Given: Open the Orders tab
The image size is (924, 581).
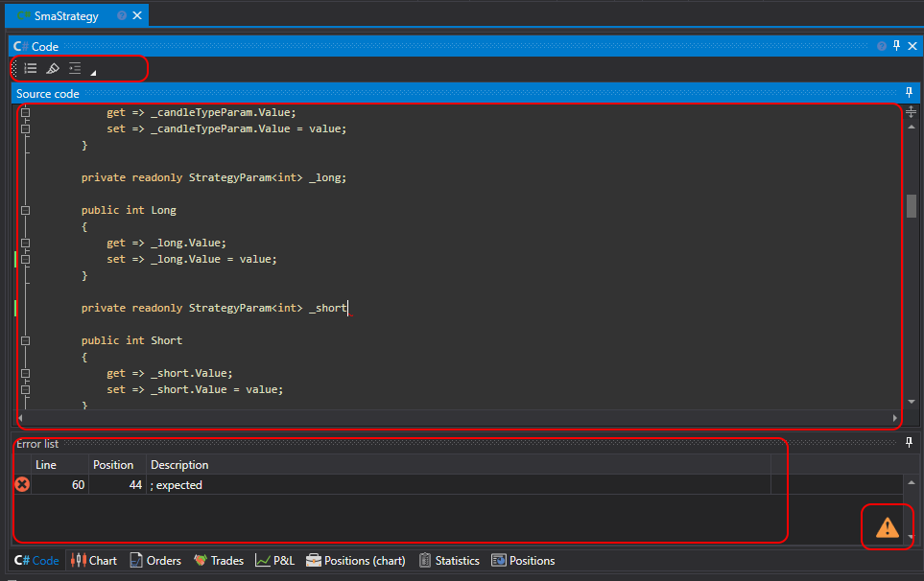Looking at the screenshot, I should (155, 561).
